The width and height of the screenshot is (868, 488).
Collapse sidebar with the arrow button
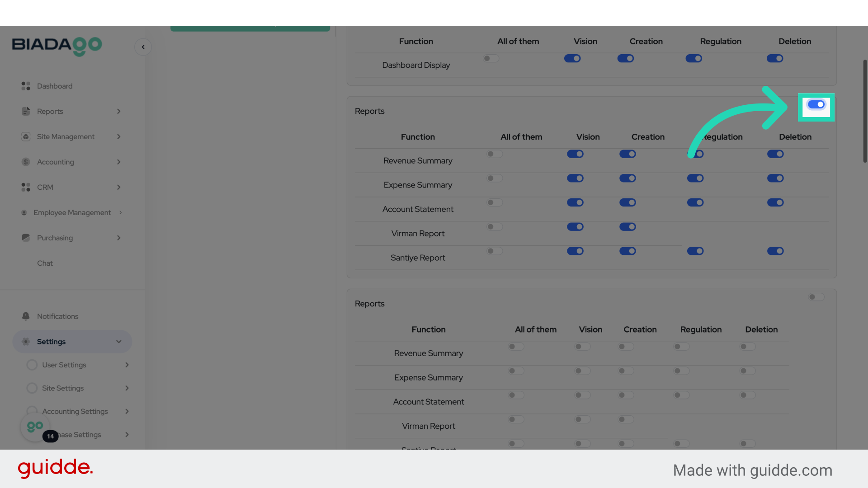click(x=143, y=47)
